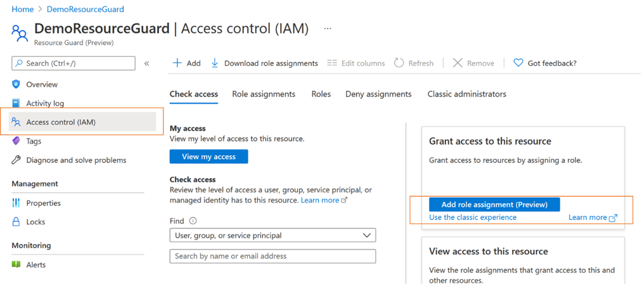
Task: Click Add role assignment (Preview) button
Action: point(494,204)
